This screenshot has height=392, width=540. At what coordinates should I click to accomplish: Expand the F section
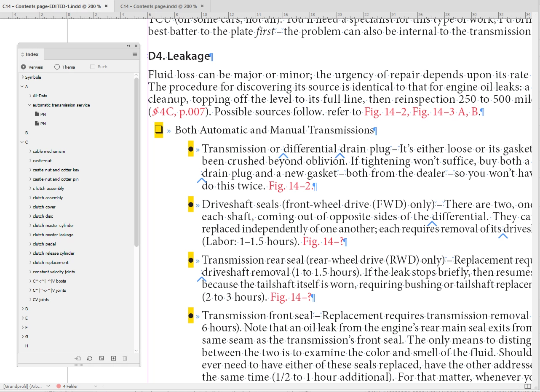pos(22,327)
